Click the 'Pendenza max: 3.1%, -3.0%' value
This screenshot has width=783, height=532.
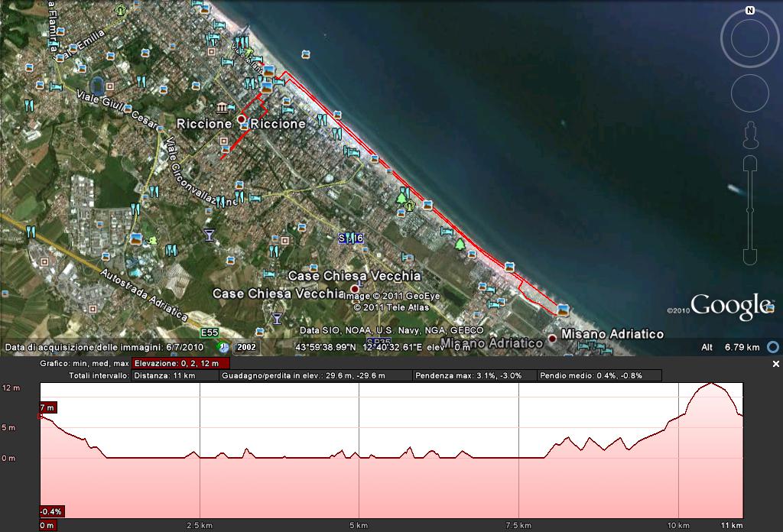click(475, 375)
